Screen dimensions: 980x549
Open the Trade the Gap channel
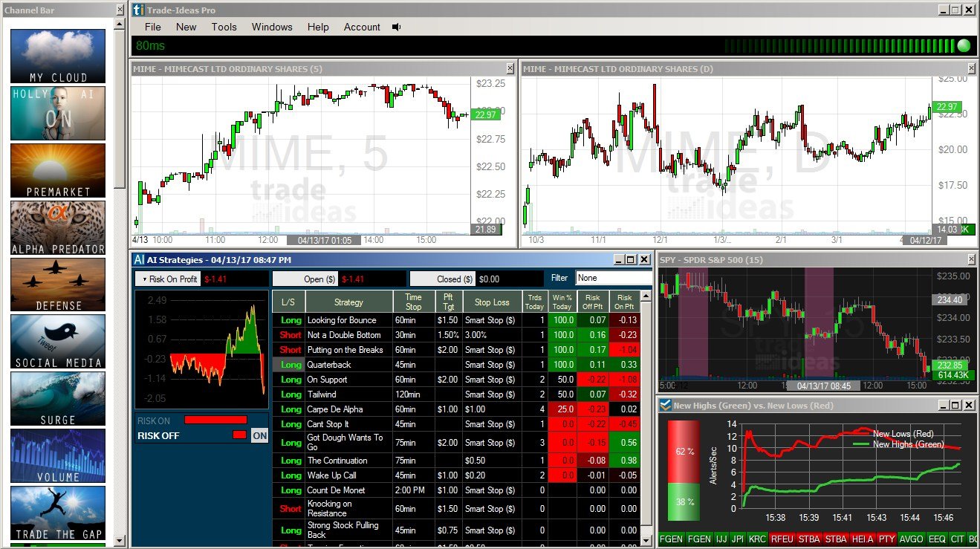58,513
